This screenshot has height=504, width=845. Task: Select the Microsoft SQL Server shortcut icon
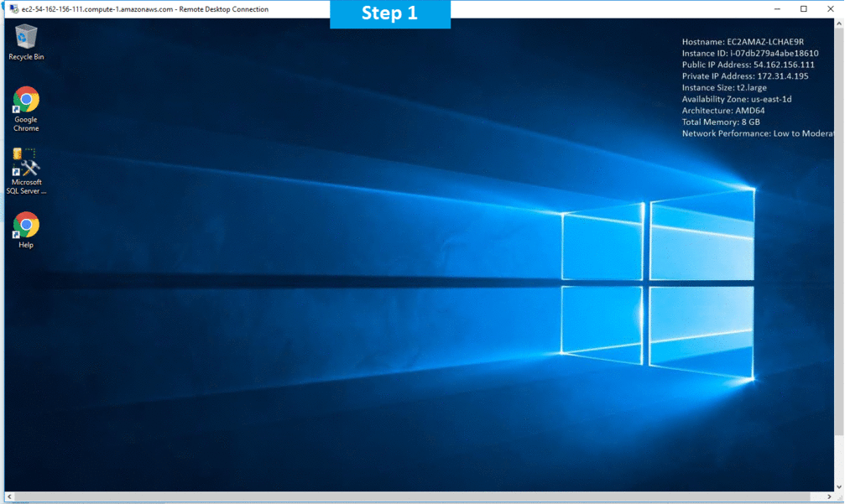(x=26, y=163)
